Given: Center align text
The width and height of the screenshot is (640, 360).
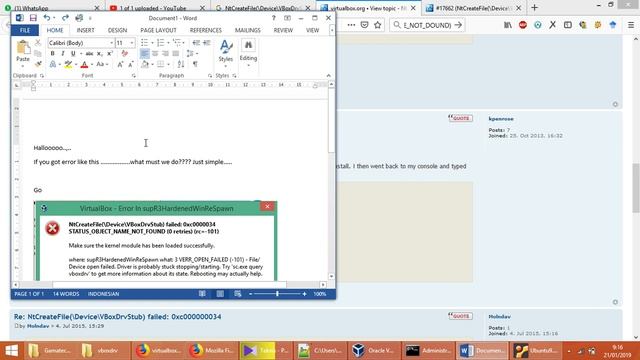Looking at the screenshot, I should tap(155, 53).
